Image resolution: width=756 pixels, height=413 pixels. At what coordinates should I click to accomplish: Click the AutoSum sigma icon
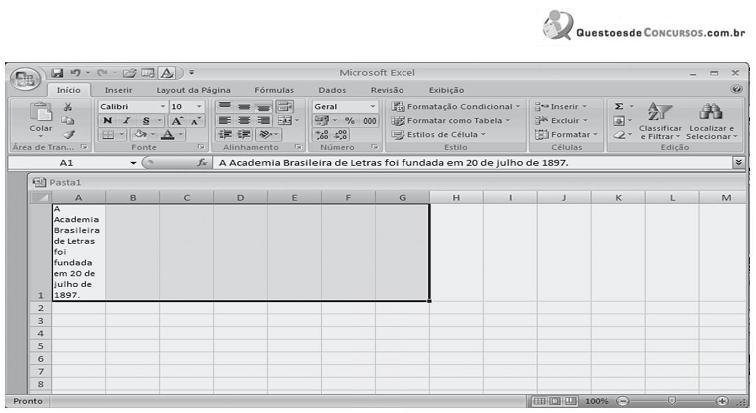pyautogui.click(x=619, y=106)
